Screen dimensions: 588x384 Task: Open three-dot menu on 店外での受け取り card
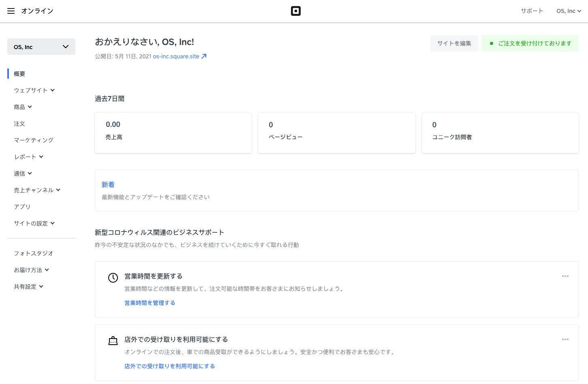pyautogui.click(x=565, y=339)
